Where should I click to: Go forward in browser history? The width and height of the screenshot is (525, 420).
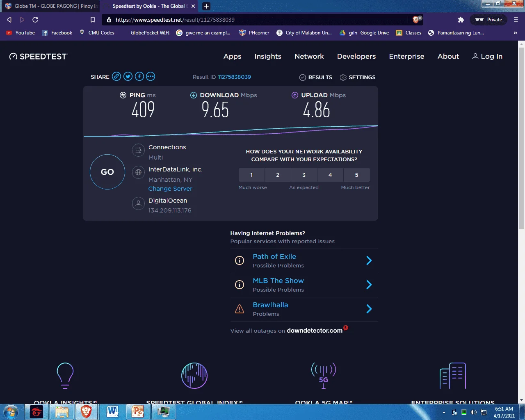coord(22,20)
